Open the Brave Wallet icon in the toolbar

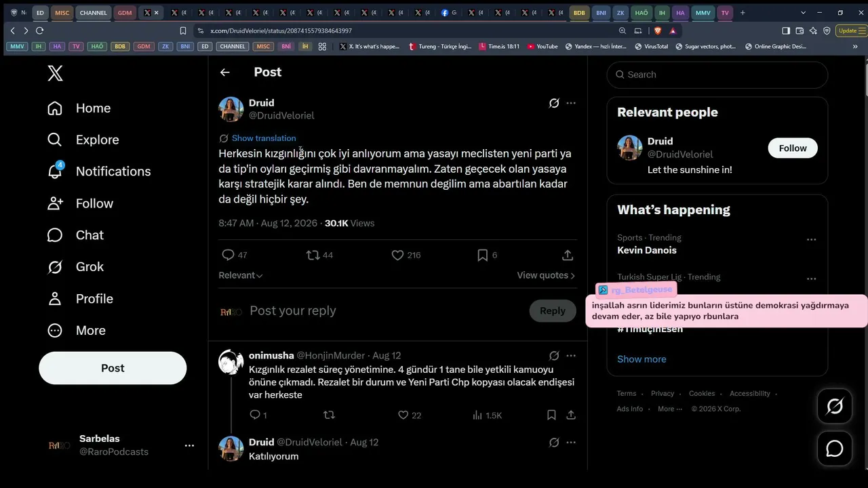point(800,30)
